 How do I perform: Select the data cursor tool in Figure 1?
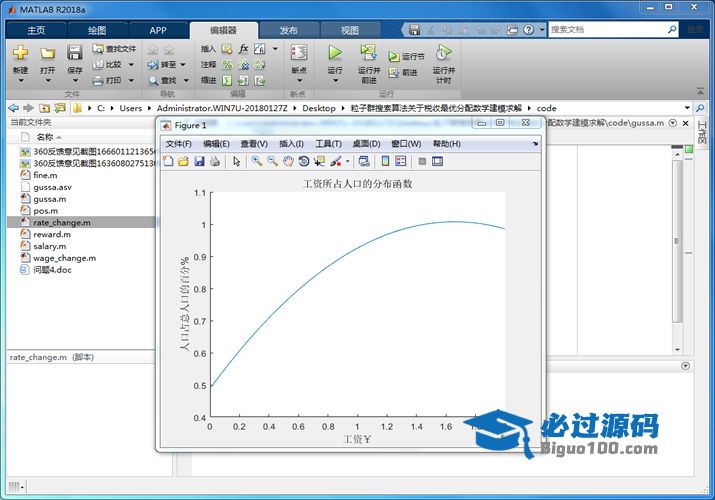(319, 161)
